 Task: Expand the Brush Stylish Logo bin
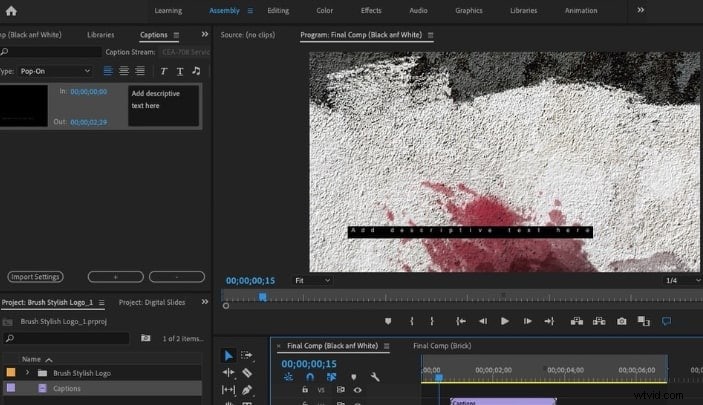tap(27, 373)
